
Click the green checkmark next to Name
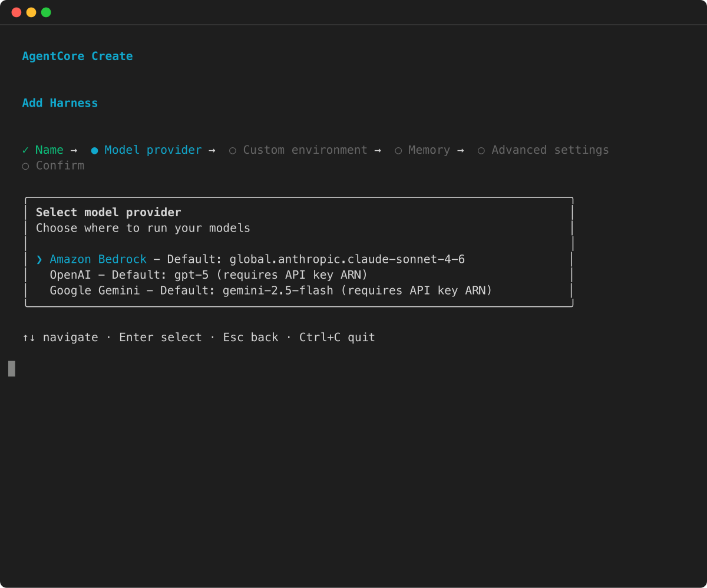[x=25, y=150]
